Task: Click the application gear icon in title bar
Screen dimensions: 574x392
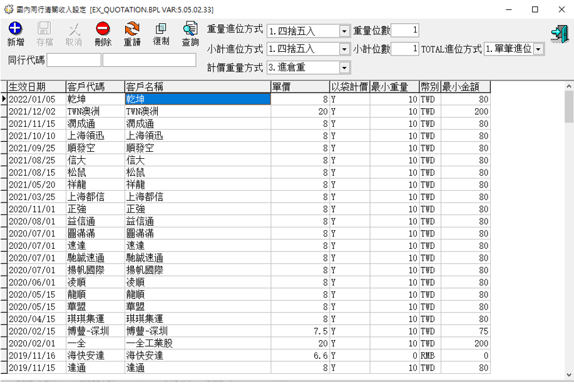Action: 8,9
